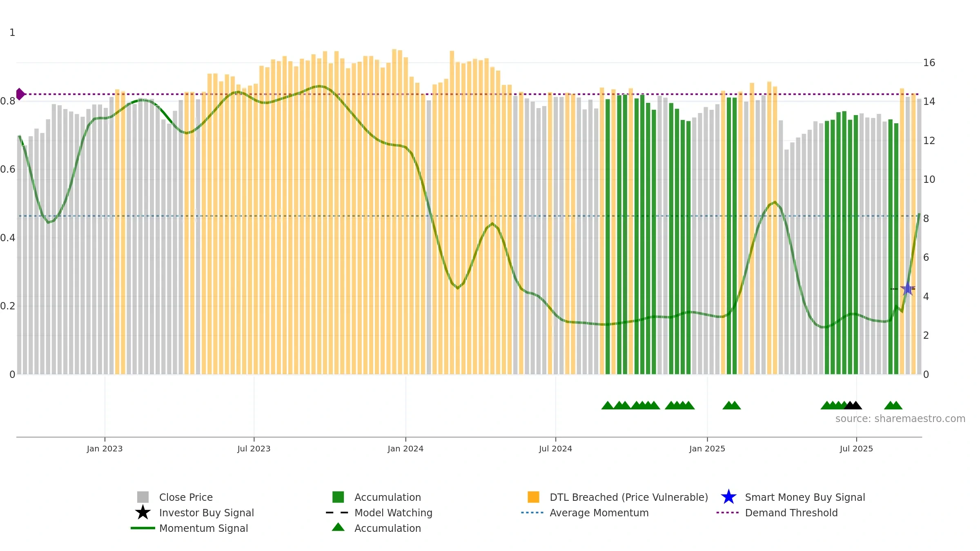Screen dimensions: 980x551
Task: Click the dashed Model Watching legend icon
Action: pos(337,513)
